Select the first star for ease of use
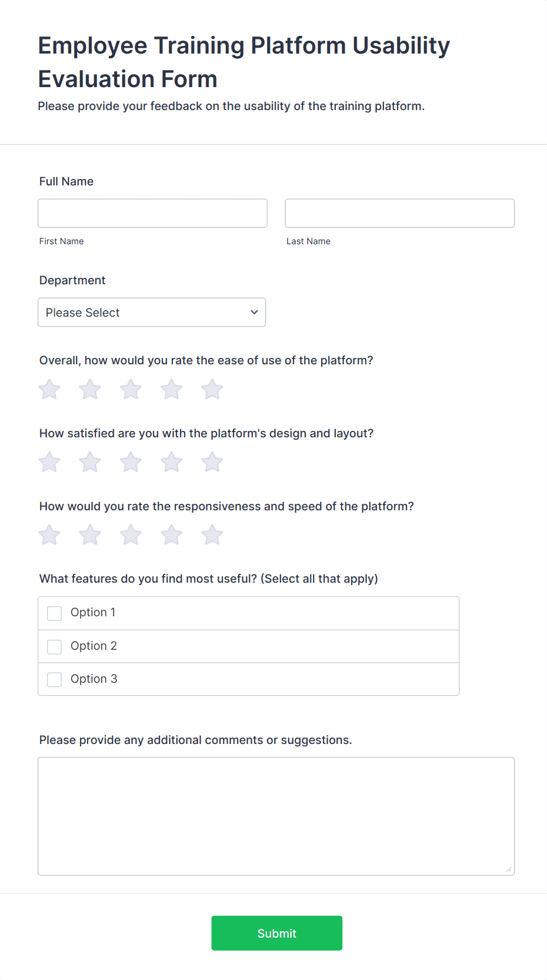Viewport: 547px width, 980px height. click(49, 389)
